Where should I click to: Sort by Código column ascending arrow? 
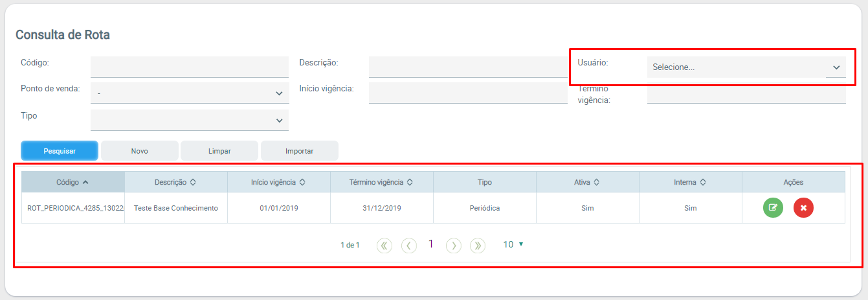[85, 182]
